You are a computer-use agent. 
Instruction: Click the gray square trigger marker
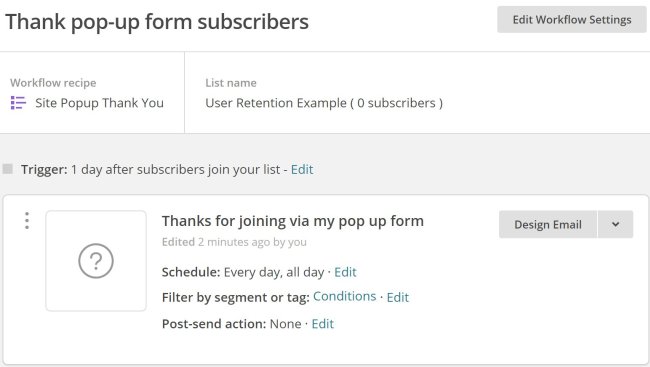(x=7, y=169)
